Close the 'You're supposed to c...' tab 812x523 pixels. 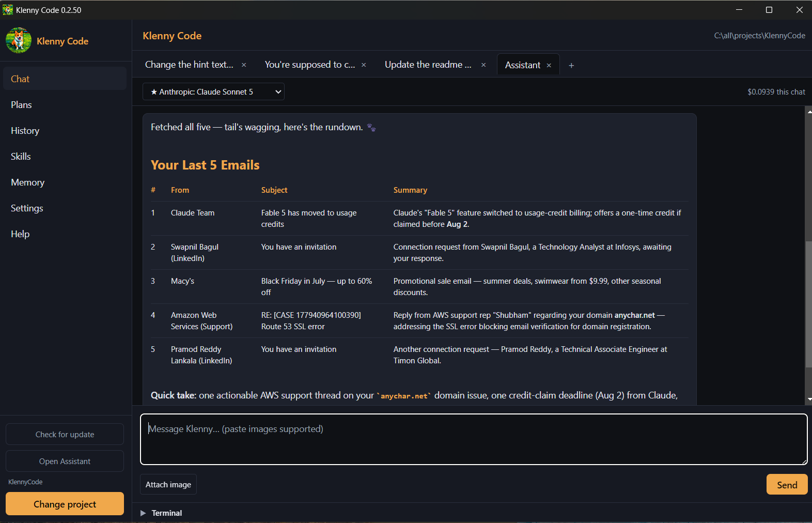pos(364,65)
